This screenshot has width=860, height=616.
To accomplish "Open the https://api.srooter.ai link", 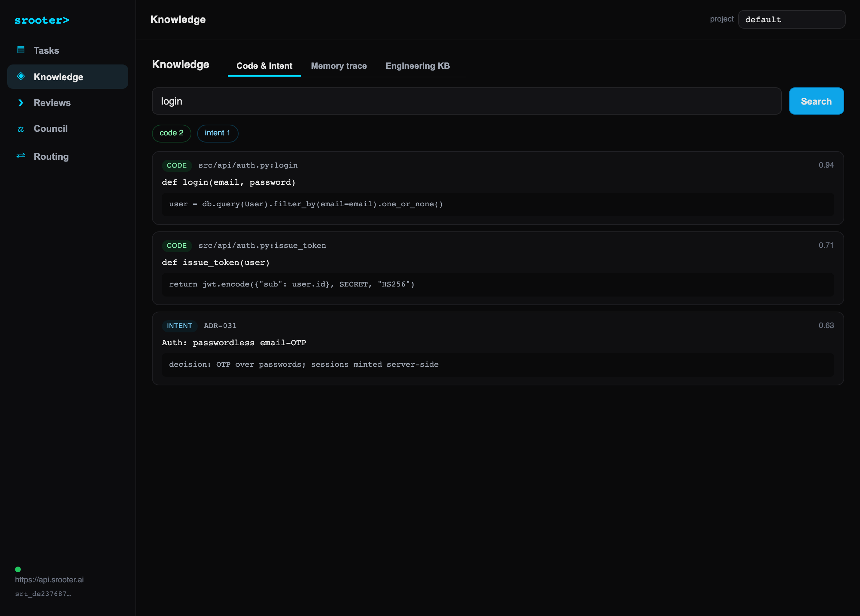I will click(x=49, y=579).
